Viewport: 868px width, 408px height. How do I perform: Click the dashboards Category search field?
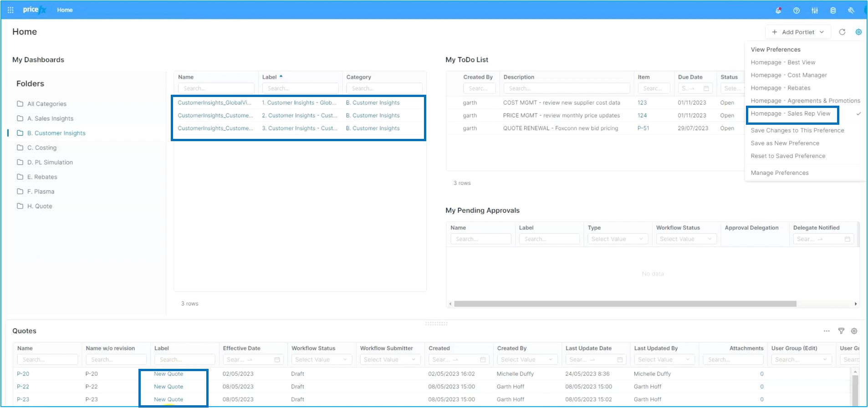(384, 88)
